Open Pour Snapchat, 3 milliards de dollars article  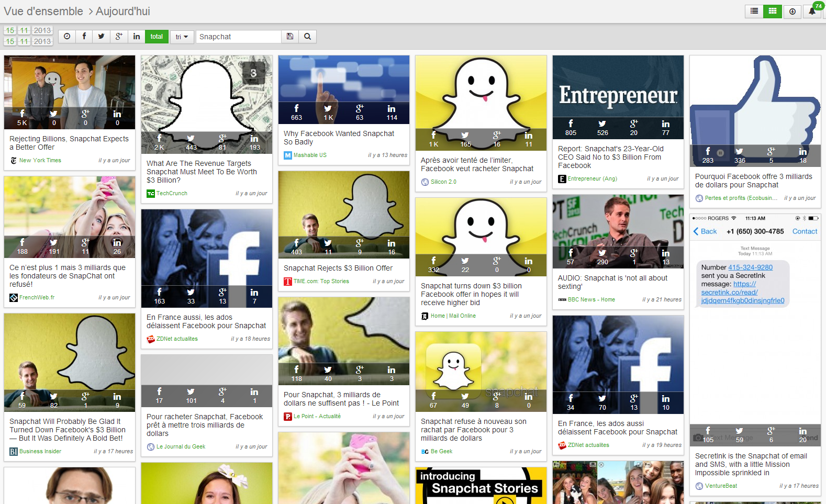(341, 399)
